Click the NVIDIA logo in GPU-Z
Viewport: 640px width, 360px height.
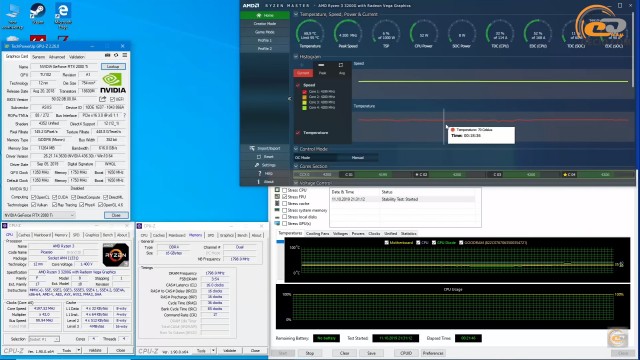(x=113, y=83)
